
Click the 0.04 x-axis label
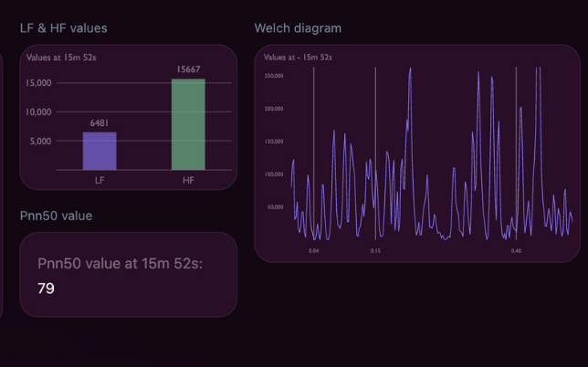coord(314,250)
